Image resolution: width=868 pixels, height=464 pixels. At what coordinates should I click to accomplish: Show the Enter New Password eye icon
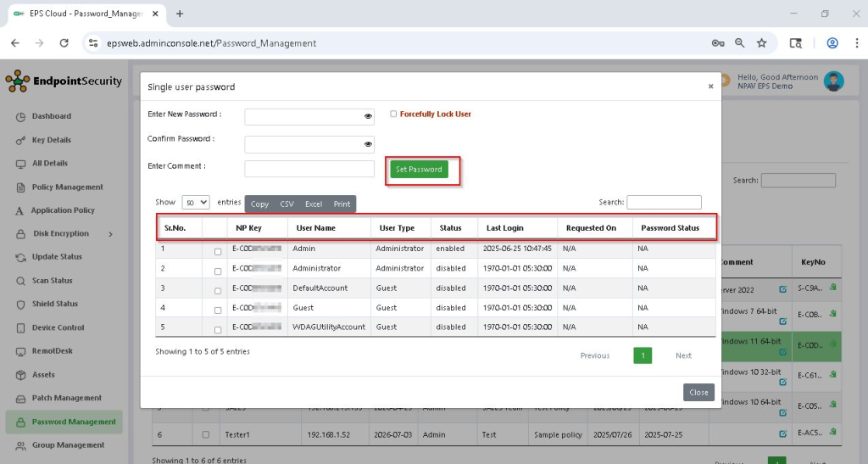click(x=368, y=117)
